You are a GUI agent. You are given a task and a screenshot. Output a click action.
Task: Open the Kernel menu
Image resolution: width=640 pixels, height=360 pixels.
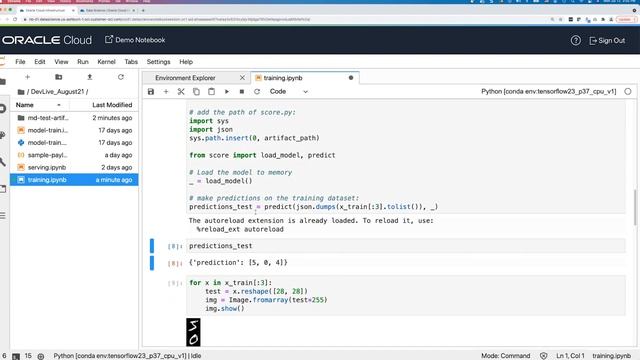click(106, 62)
